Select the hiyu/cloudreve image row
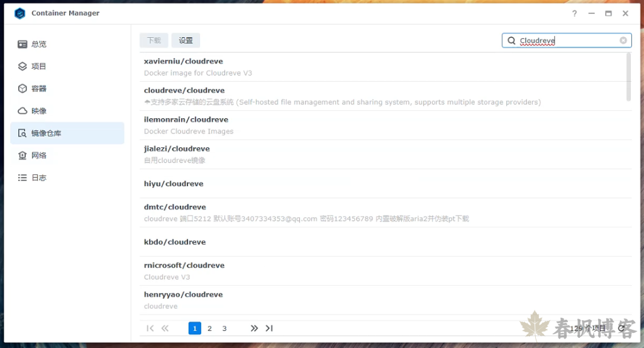The image size is (644, 348). point(386,184)
